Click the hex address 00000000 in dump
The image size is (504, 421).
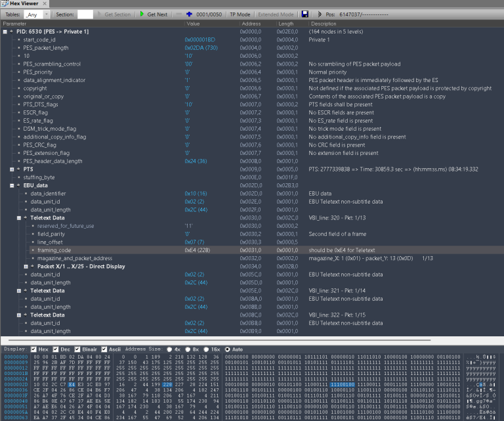click(16, 357)
